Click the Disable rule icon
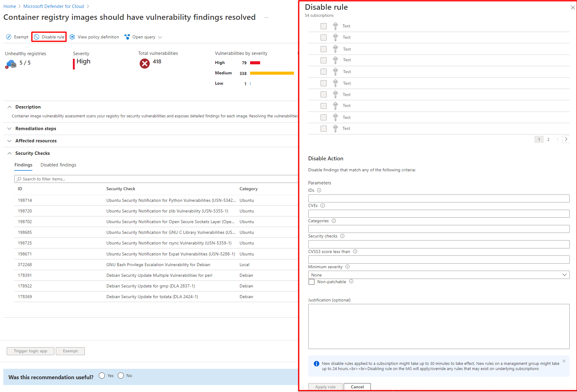 (x=37, y=37)
